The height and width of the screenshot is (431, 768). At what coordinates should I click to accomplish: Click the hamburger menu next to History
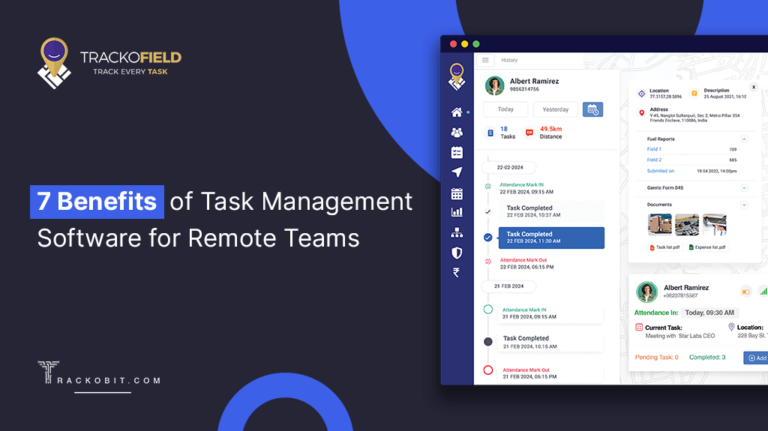[486, 60]
